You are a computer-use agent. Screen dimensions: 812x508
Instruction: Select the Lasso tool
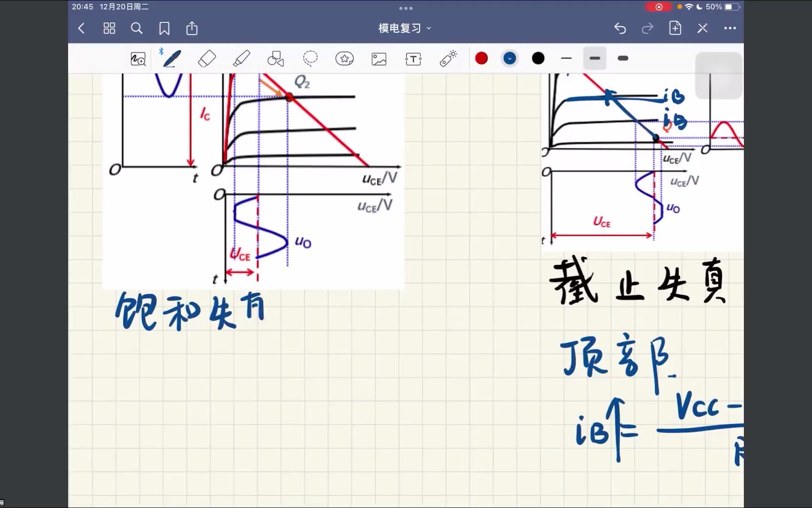(x=310, y=59)
